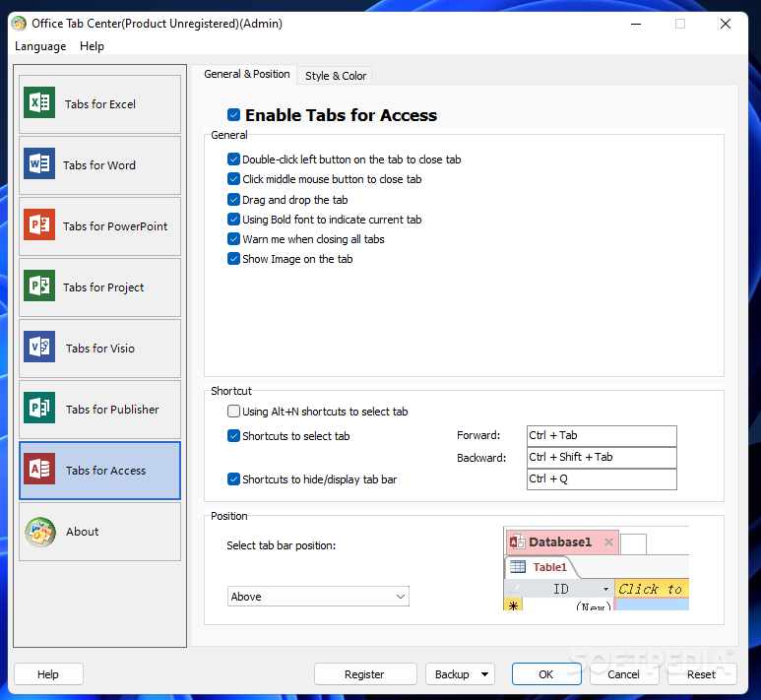Image resolution: width=761 pixels, height=700 pixels.
Task: Select Tabs for Excel label
Action: [x=100, y=104]
